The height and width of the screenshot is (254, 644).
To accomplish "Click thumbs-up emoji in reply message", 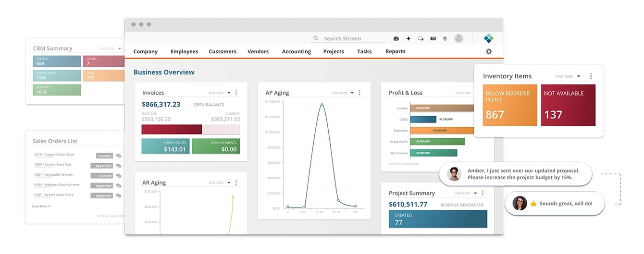I will (x=533, y=204).
